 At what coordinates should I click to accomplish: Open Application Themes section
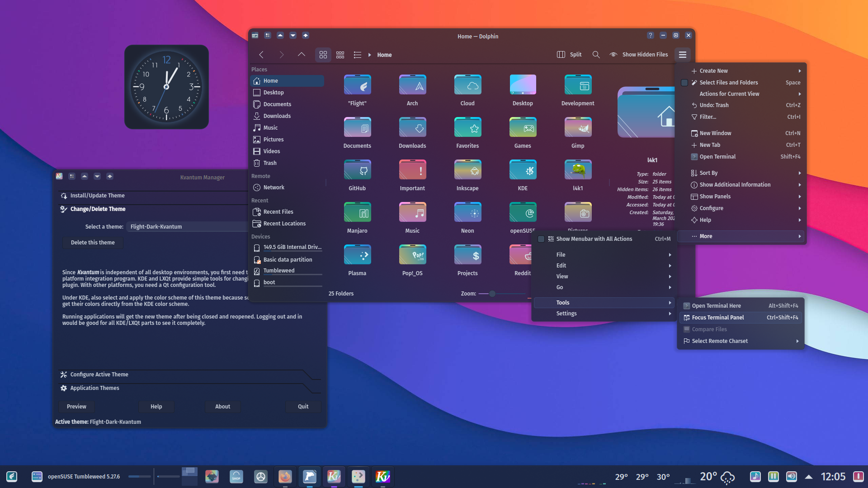click(189, 388)
